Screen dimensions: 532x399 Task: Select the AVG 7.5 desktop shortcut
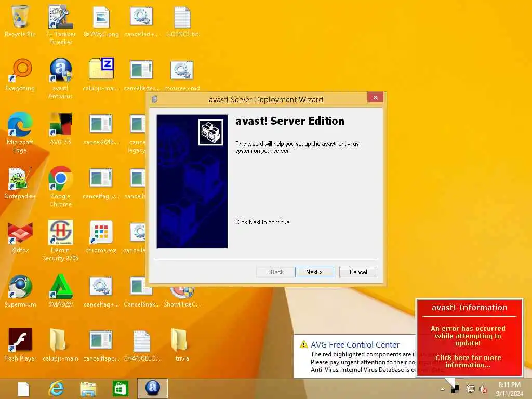tap(61, 129)
